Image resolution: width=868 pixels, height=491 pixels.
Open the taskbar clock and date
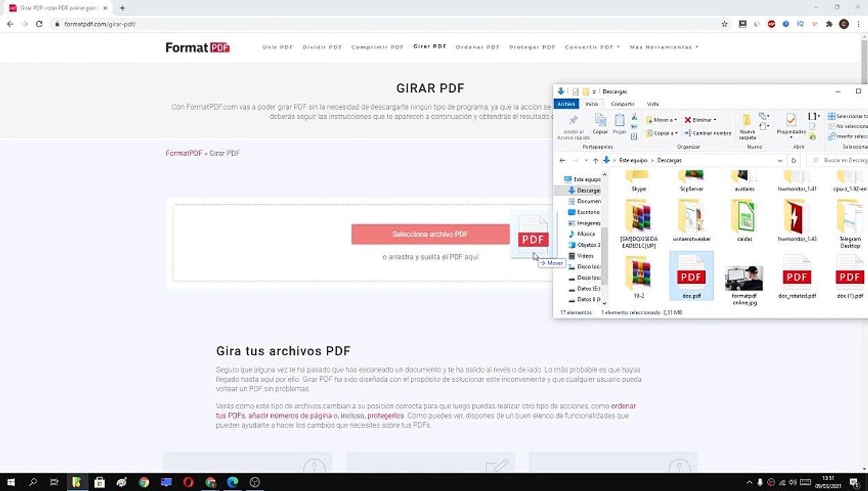tap(828, 482)
